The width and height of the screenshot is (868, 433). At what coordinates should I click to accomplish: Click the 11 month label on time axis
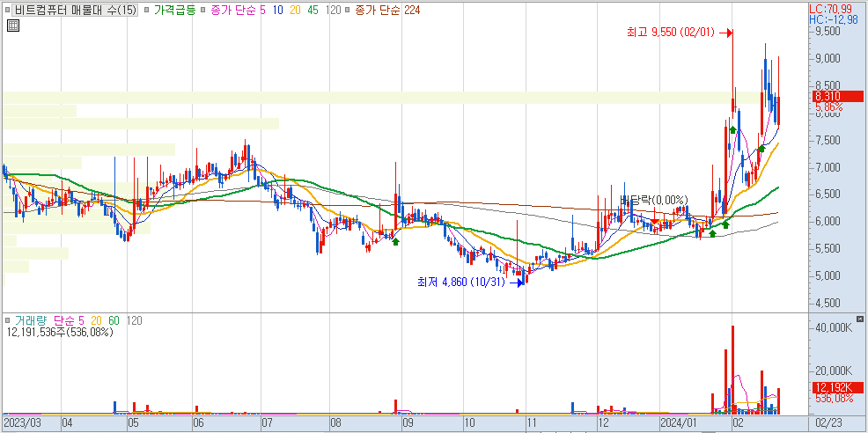pyautogui.click(x=533, y=424)
